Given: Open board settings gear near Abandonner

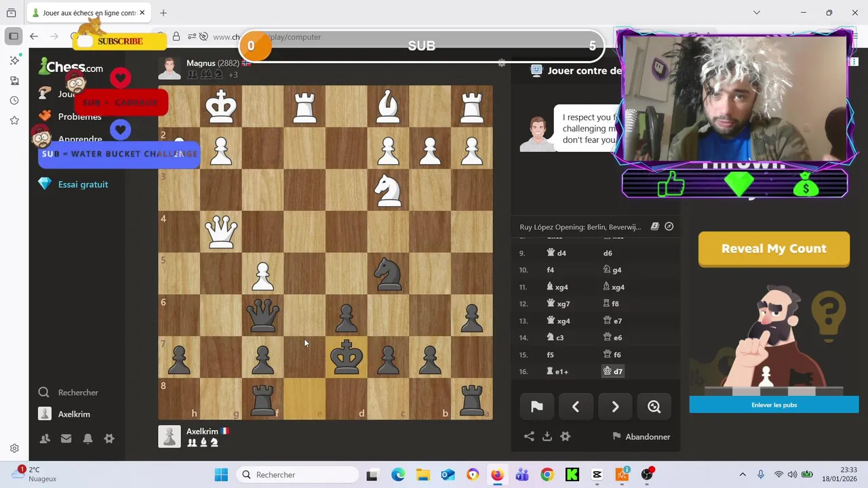Looking at the screenshot, I should [x=566, y=436].
